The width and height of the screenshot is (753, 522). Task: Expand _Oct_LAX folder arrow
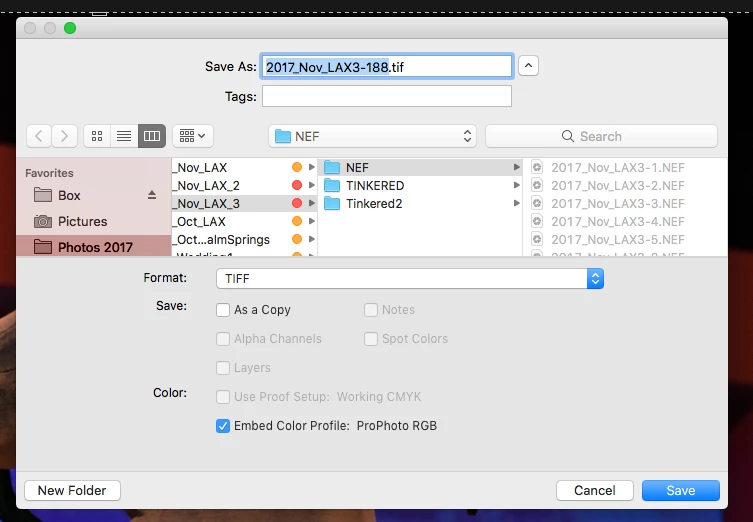click(x=312, y=221)
